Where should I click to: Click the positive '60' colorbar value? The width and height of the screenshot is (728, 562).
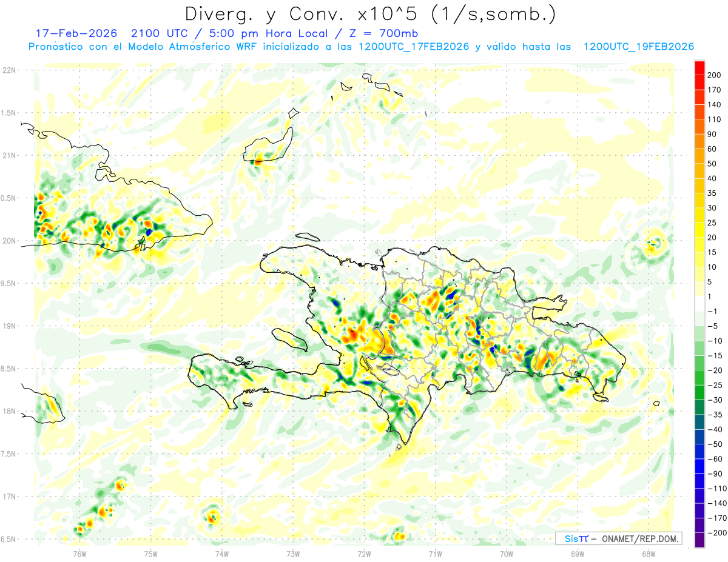[712, 149]
